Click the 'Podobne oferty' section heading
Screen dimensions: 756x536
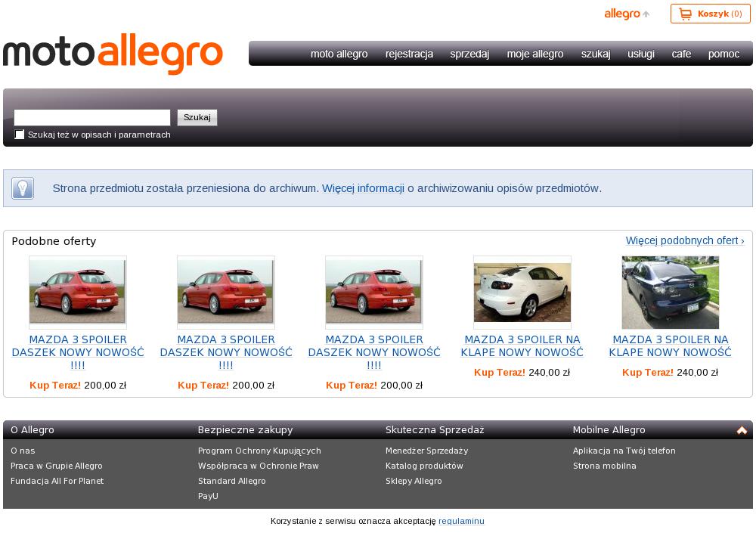pyautogui.click(x=54, y=241)
